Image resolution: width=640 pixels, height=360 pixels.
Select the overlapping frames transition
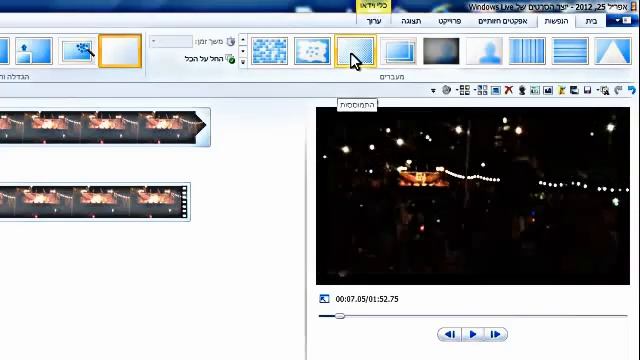(x=398, y=51)
